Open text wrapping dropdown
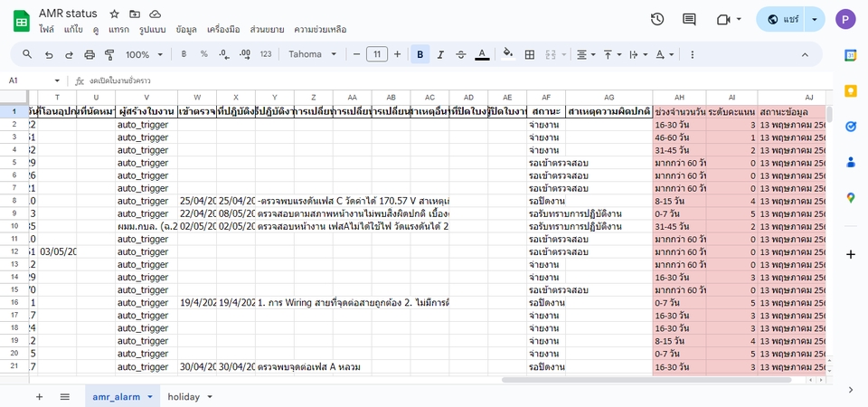Screen dimensions: 868x407 coord(638,54)
